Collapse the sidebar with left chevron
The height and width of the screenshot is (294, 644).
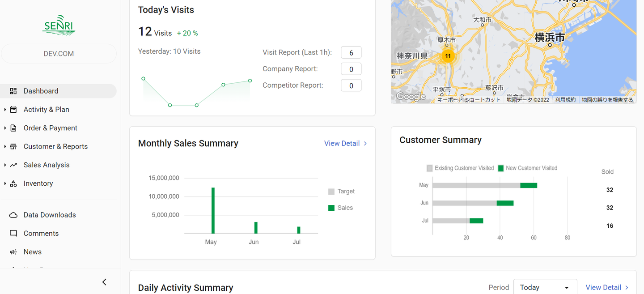(x=104, y=282)
